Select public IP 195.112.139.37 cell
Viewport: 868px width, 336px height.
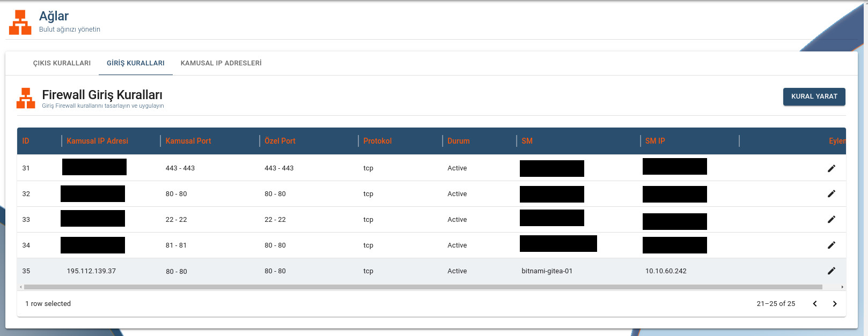pos(91,271)
